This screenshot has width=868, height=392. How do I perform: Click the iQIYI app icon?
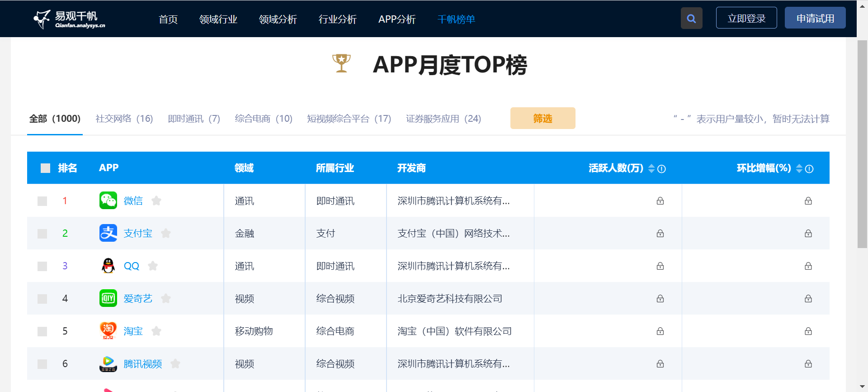tap(108, 298)
